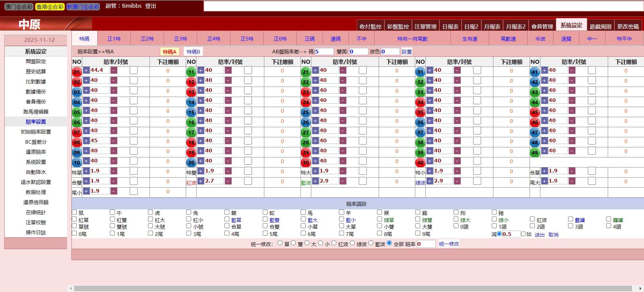Open 初始賠率設置 in sidebar
Image resolution: width=644 pixels, height=292 pixels.
(x=36, y=132)
